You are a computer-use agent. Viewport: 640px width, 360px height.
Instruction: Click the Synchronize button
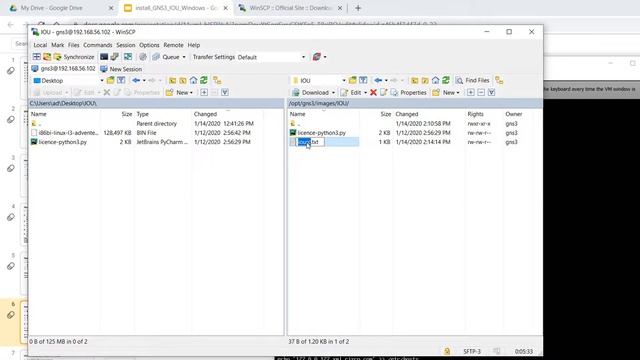click(x=74, y=57)
